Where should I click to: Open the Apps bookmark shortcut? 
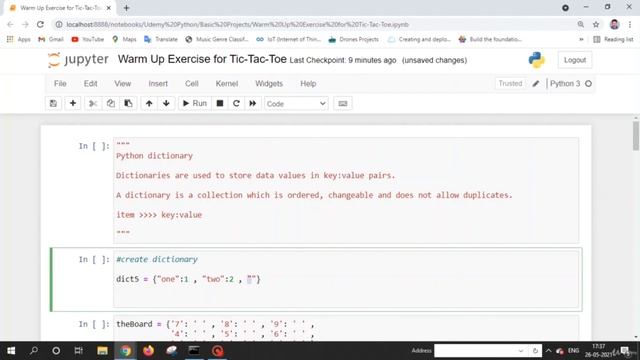(x=18, y=39)
